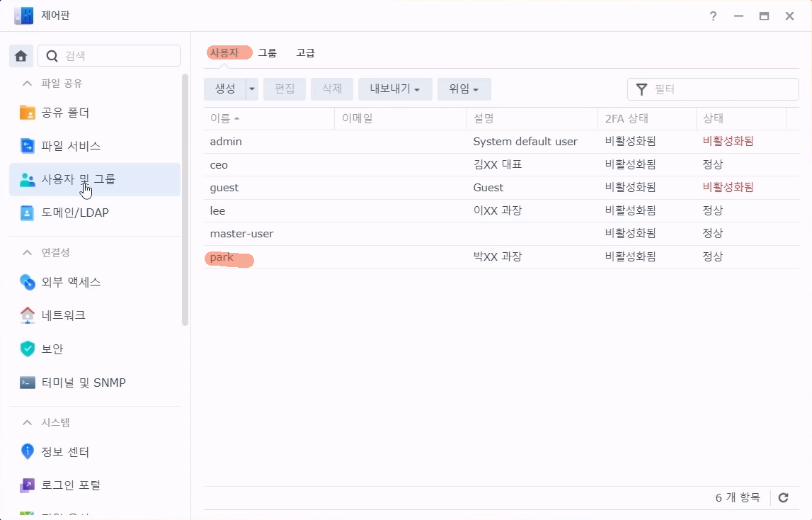
Task: Open 네트워크 network settings
Action: pos(63,315)
